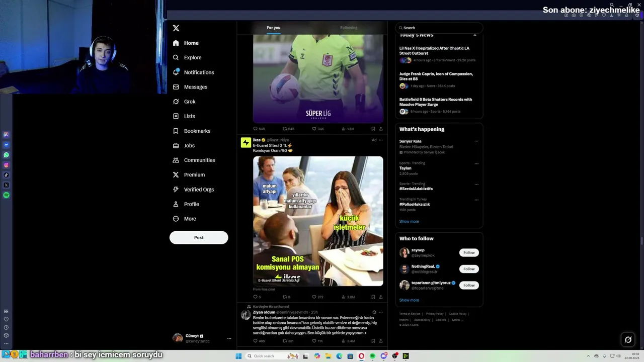
Task: Open Messages in the sidebar
Action: [190, 87]
